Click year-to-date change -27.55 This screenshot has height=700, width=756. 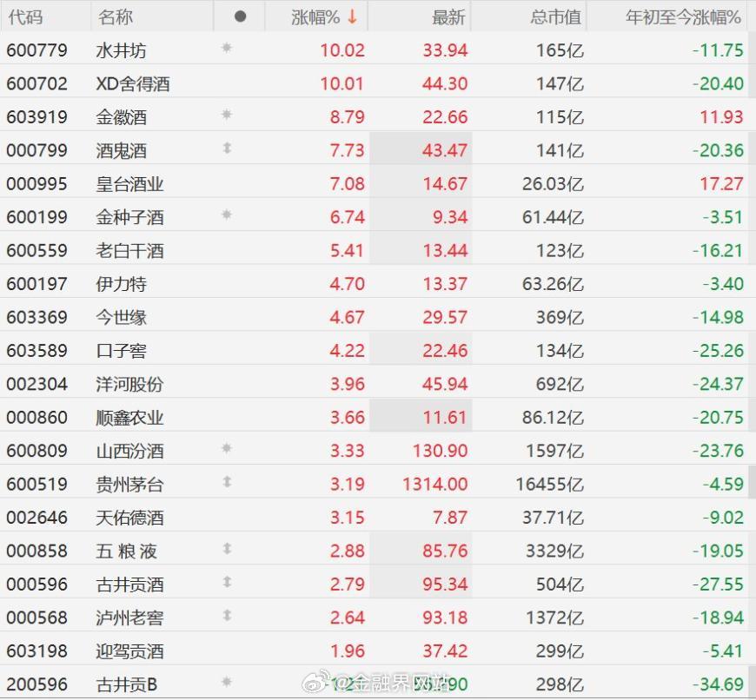coord(718,584)
